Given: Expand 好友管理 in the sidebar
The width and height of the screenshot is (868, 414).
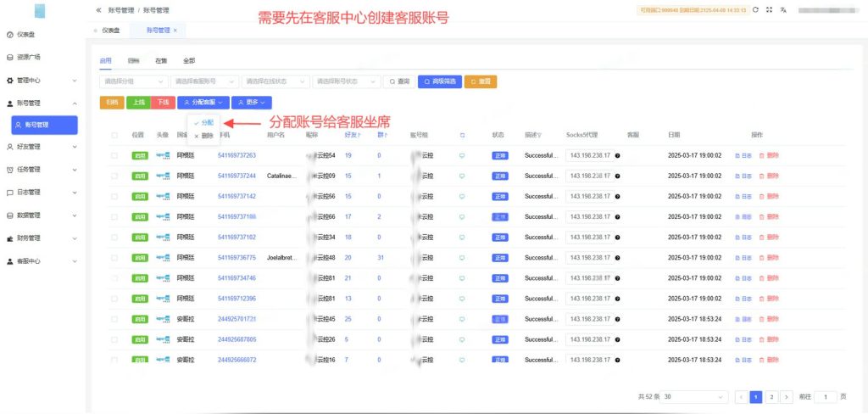Looking at the screenshot, I should pyautogui.click(x=42, y=147).
